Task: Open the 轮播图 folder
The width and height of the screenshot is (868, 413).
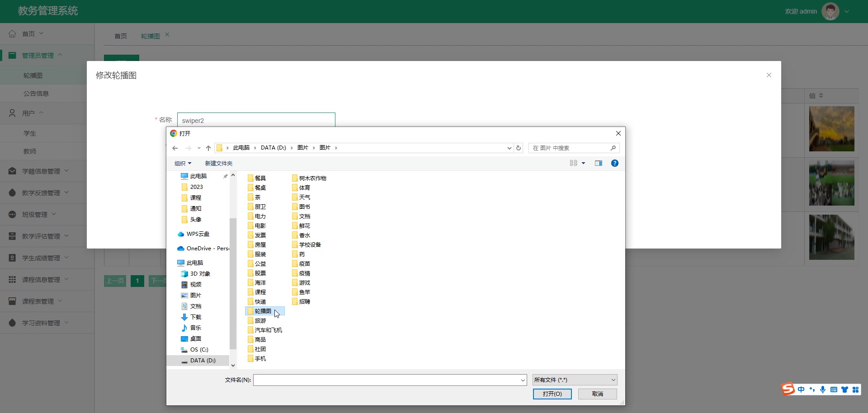Action: pyautogui.click(x=263, y=311)
